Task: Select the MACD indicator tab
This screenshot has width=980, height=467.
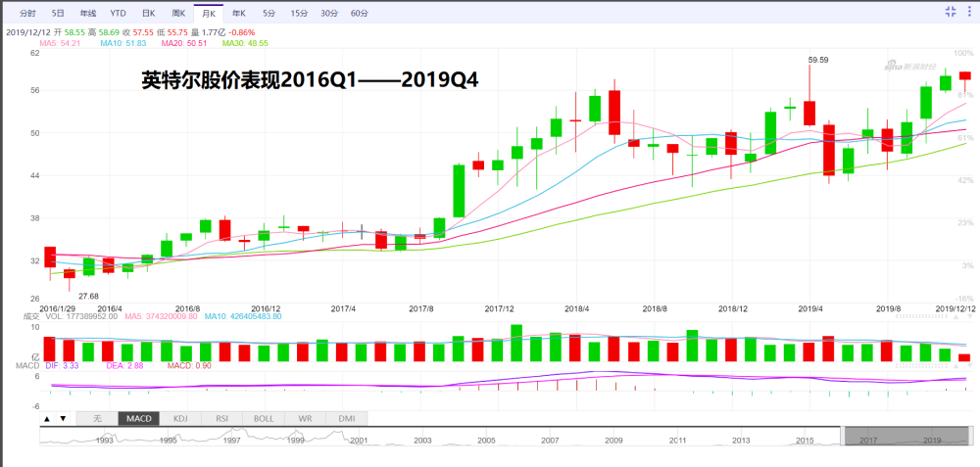Action: point(139,418)
